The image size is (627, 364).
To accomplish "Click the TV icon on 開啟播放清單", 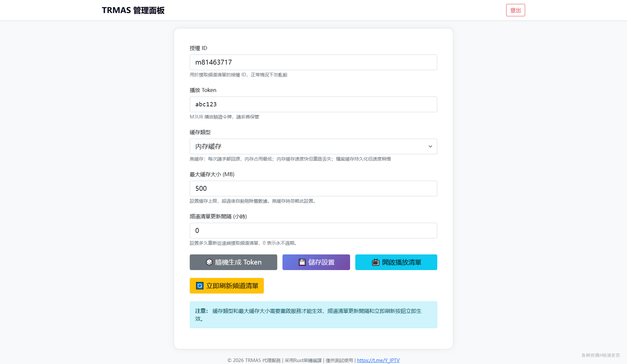I will (376, 262).
